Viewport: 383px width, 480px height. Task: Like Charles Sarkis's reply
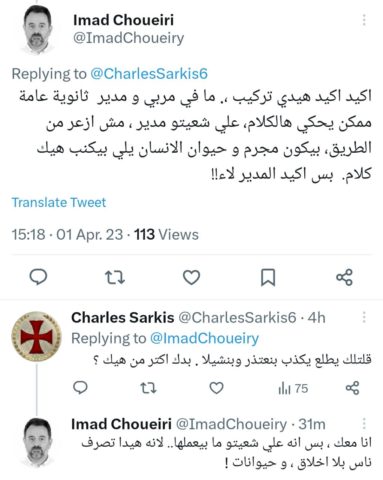point(216,388)
